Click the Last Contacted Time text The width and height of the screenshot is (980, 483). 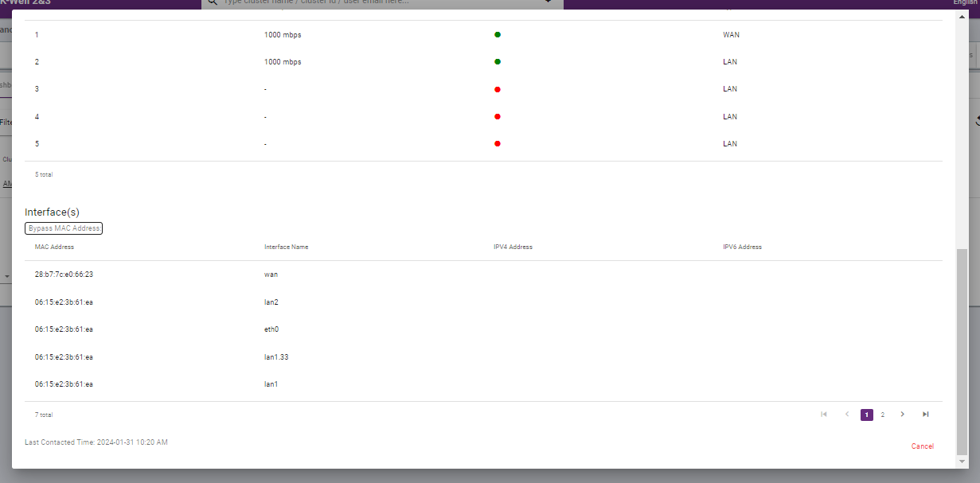pyautogui.click(x=96, y=442)
